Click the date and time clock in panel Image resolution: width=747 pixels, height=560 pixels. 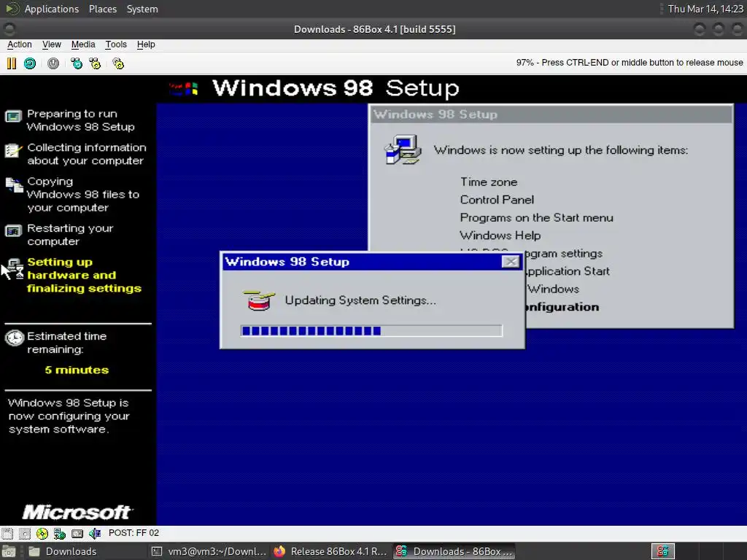pyautogui.click(x=705, y=9)
